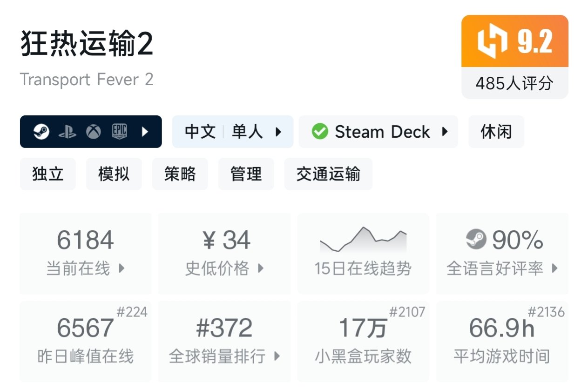This screenshot has width=588, height=389.
Task: Select the 交通运输 tag
Action: pos(328,174)
